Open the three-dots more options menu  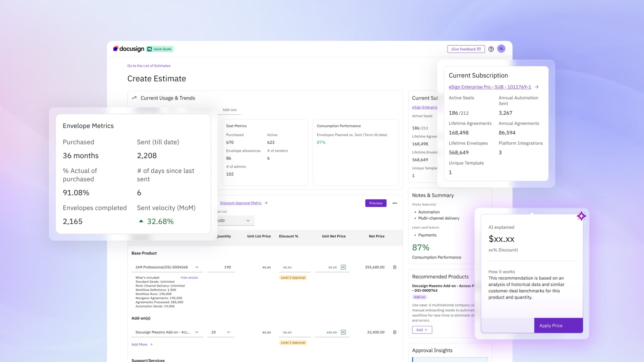pyautogui.click(x=395, y=203)
